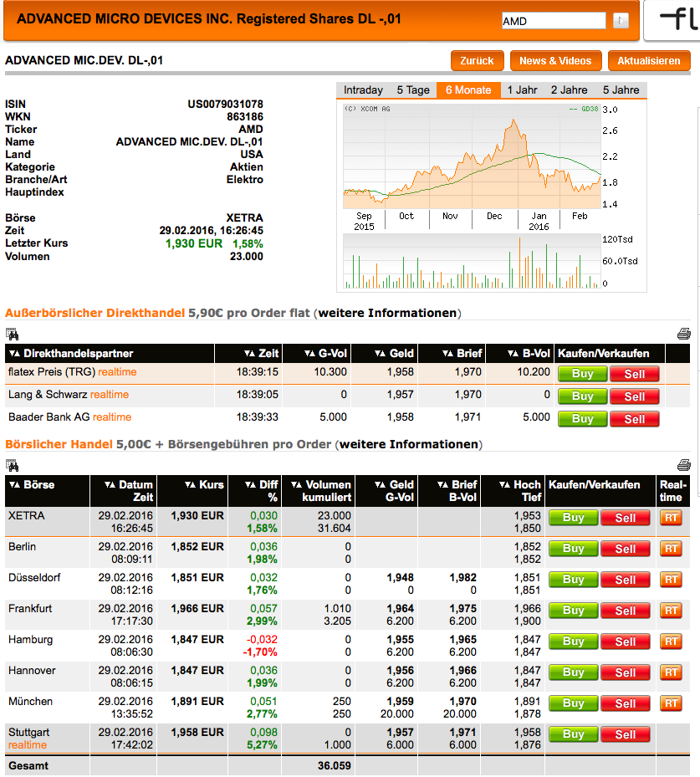This screenshot has height=777, width=700.
Task: Sell via Baader Bank AG
Action: 635,419
